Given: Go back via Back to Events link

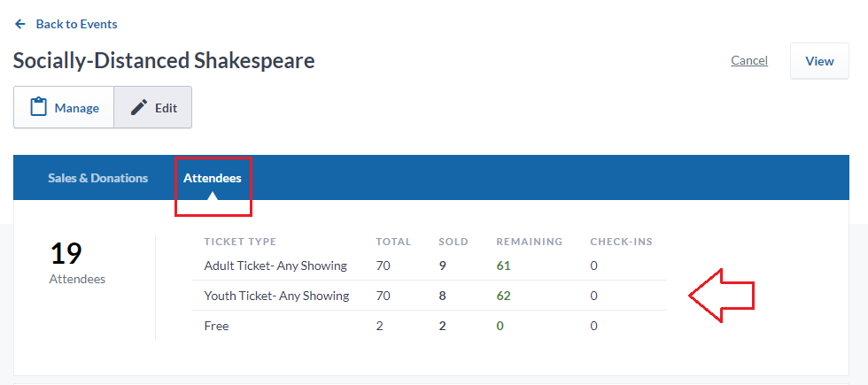Looking at the screenshot, I should pyautogui.click(x=76, y=25).
